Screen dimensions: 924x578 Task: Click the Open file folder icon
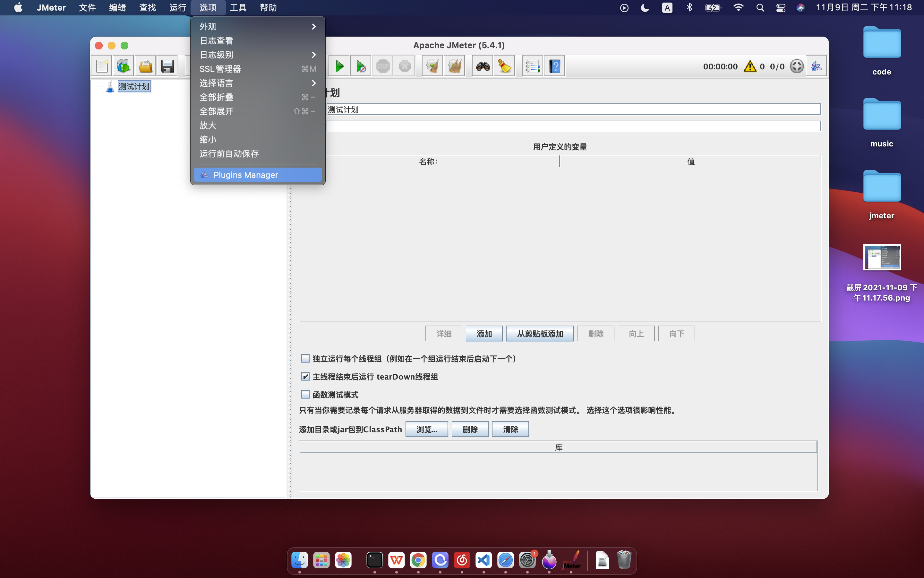(145, 66)
